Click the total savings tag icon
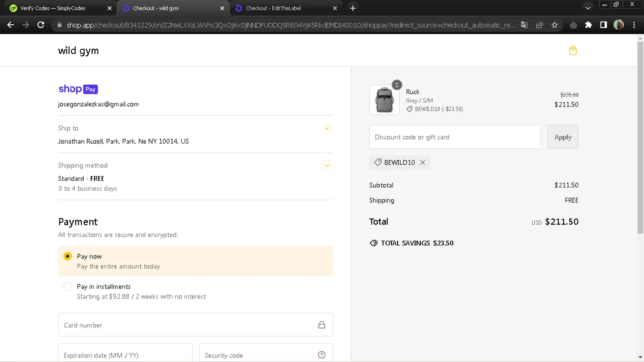644x362 pixels. pos(374,243)
